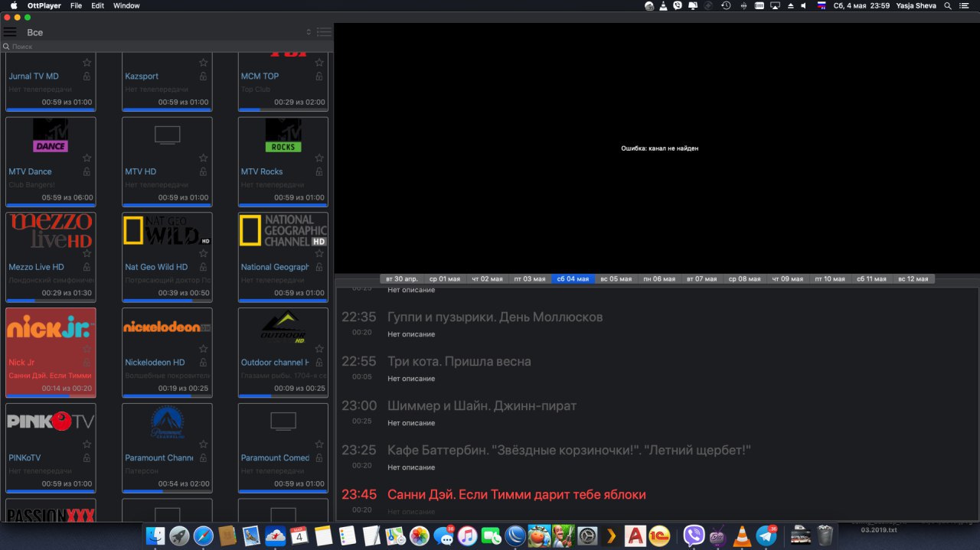Image resolution: width=980 pixels, height=550 pixels.
Task: Toggle favorite star for Paramount Comedy
Action: pos(319,444)
